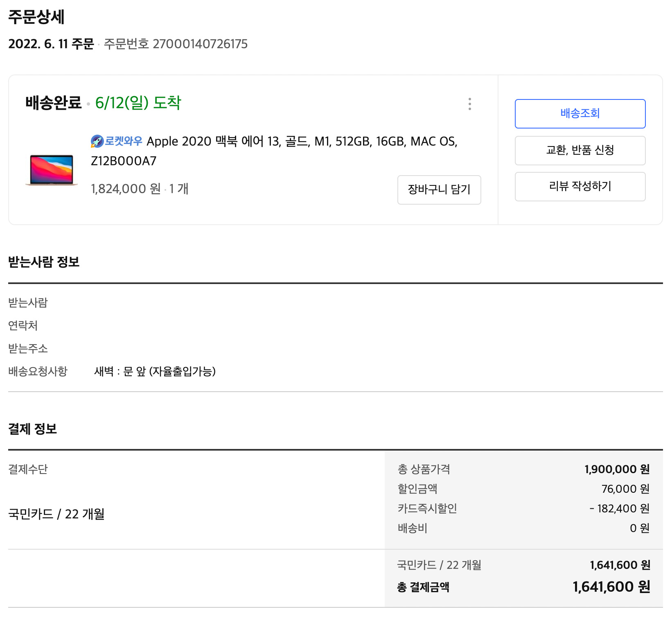Click the 리뷰 작성하기 button
Viewport: 672px width, 627px height.
(580, 186)
